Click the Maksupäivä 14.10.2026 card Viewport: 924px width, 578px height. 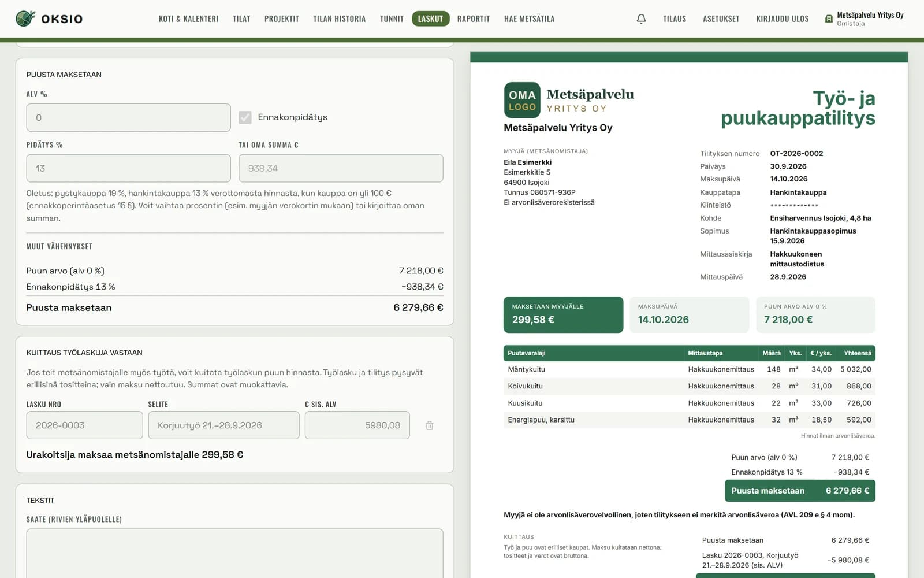[x=689, y=314]
